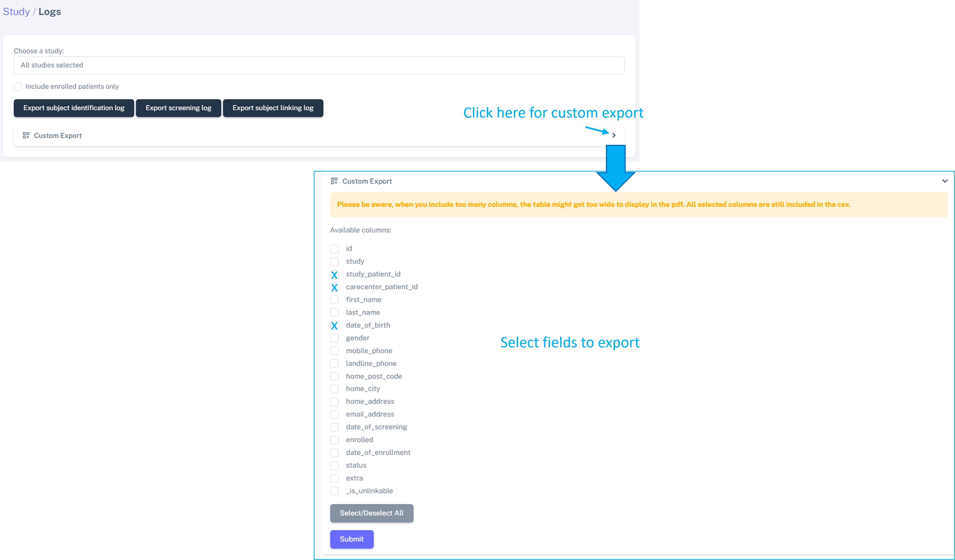Click the Select/Deselect All button
This screenshot has height=560, width=955.
coord(371,513)
